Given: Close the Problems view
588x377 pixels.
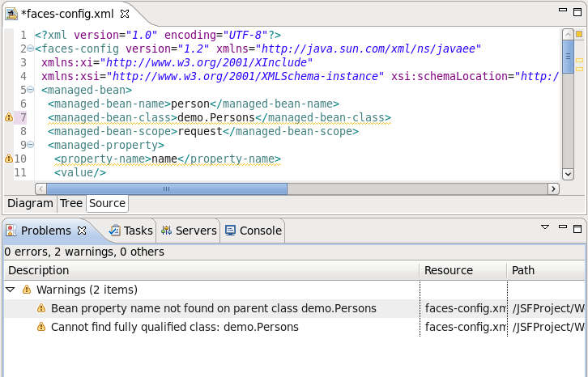Looking at the screenshot, I should (x=82, y=231).
